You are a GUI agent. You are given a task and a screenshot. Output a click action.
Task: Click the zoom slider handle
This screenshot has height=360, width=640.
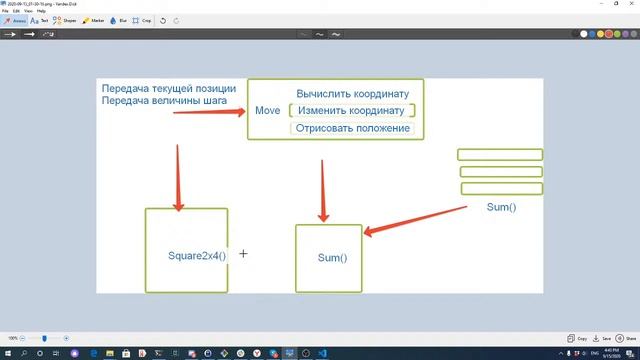(44, 338)
